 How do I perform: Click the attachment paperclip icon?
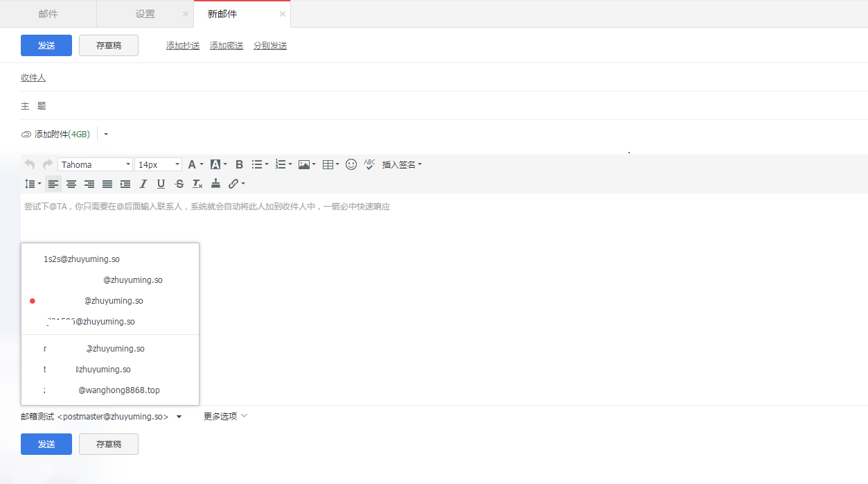click(26, 134)
